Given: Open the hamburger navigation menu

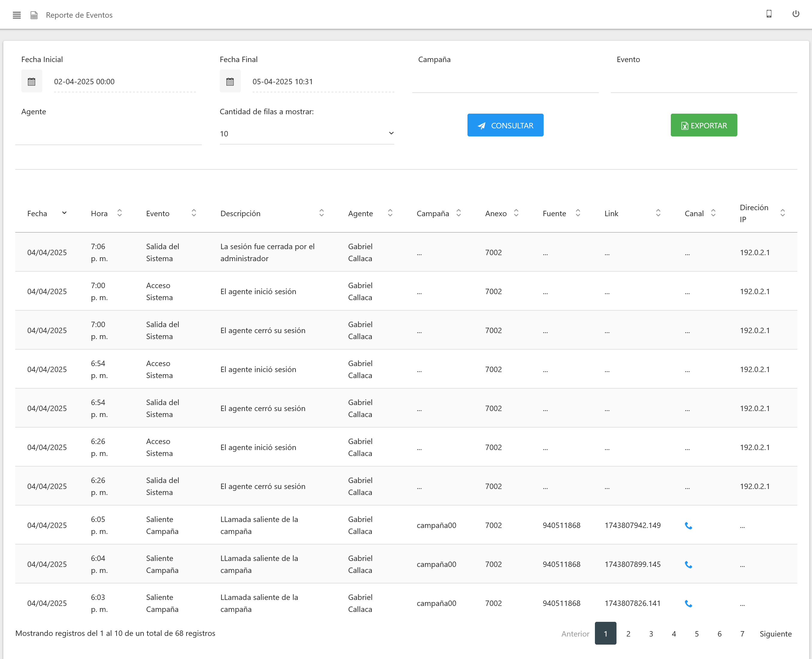Looking at the screenshot, I should tap(17, 15).
